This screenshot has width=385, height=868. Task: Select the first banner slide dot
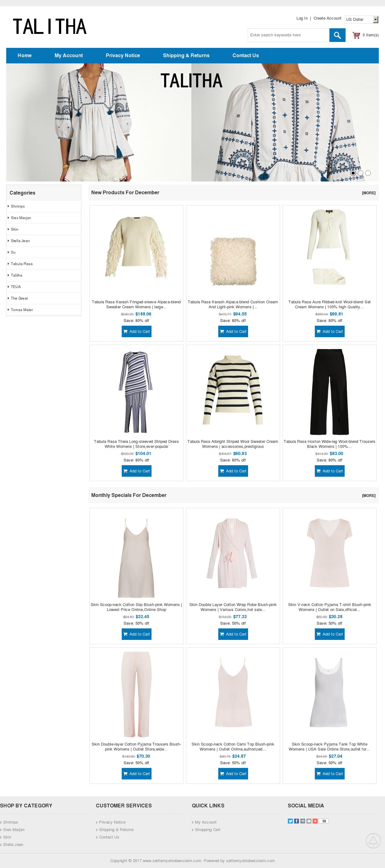(353, 173)
